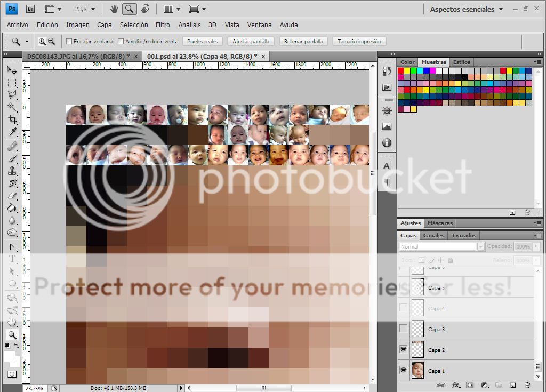Open the Filtro menu

pos(163,25)
